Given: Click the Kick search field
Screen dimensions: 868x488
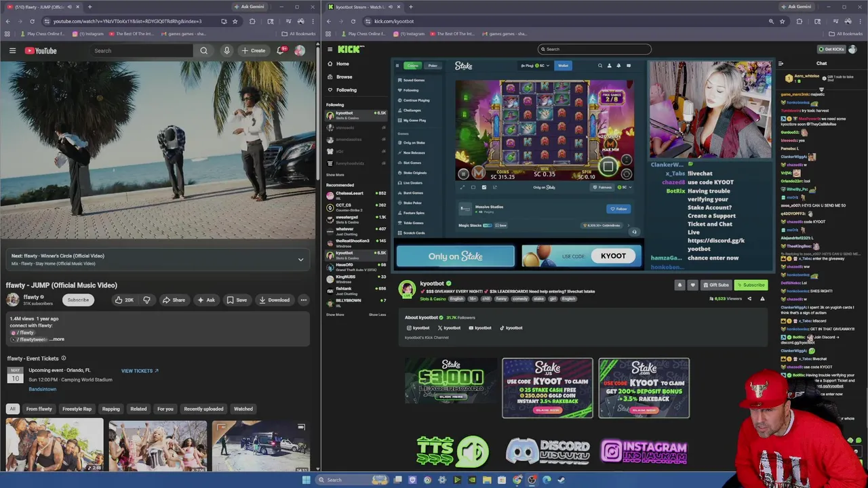Looking at the screenshot, I should [x=595, y=49].
